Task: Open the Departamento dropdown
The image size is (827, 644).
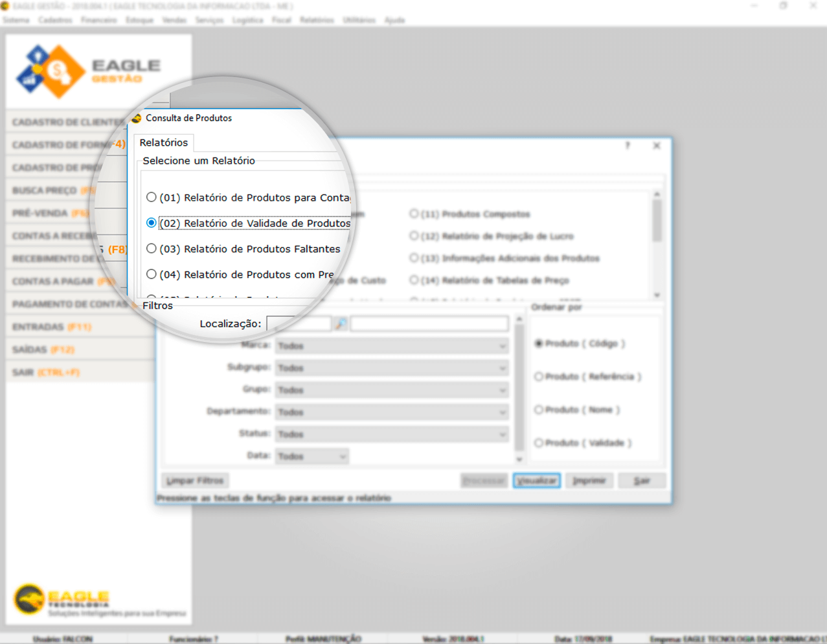Action: [392, 412]
